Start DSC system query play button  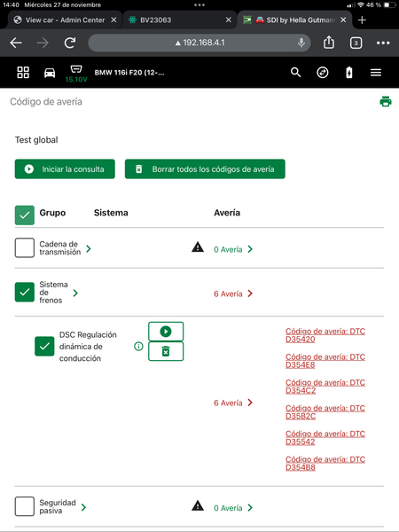point(166,331)
